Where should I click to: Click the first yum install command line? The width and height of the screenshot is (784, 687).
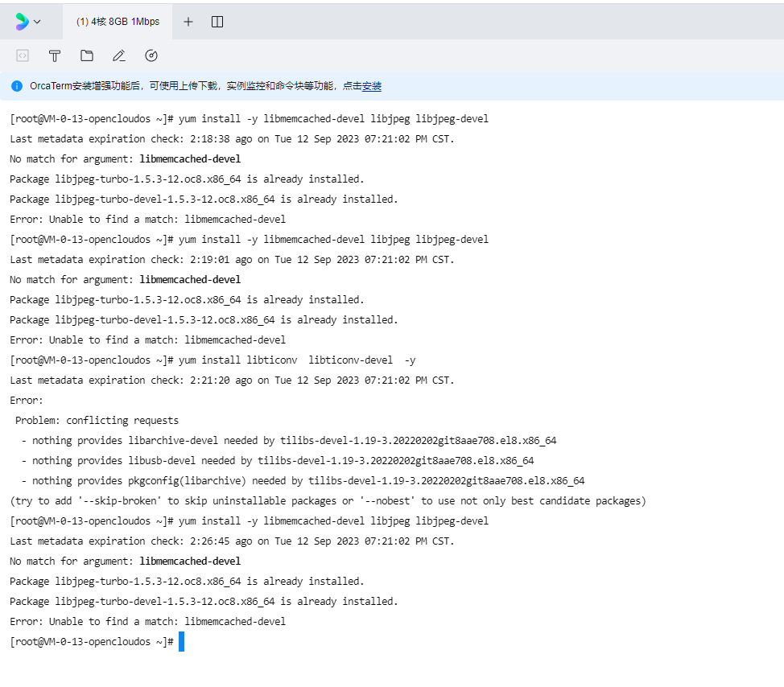[x=333, y=118]
